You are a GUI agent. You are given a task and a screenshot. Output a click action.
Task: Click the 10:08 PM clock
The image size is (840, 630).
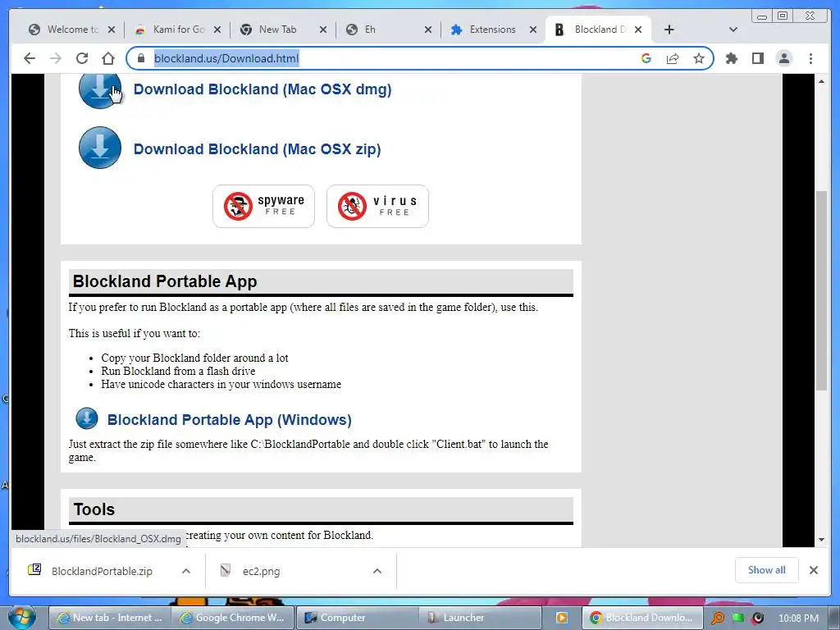[x=798, y=618]
